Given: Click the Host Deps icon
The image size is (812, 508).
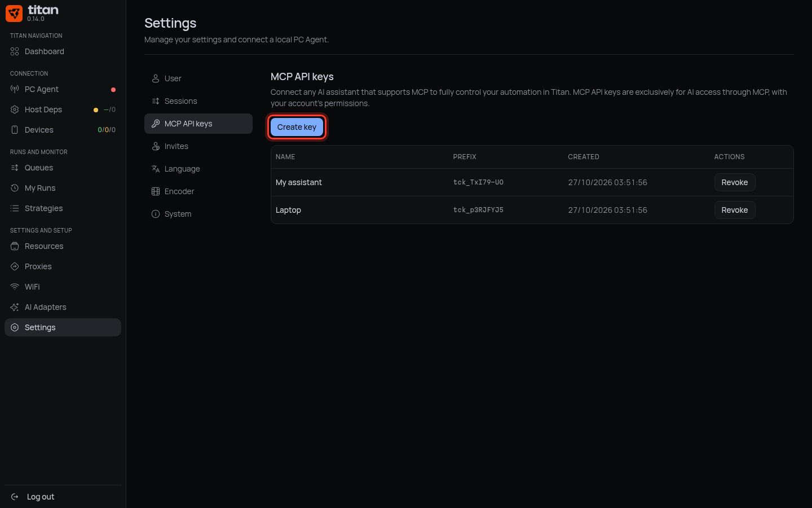Looking at the screenshot, I should pos(15,110).
